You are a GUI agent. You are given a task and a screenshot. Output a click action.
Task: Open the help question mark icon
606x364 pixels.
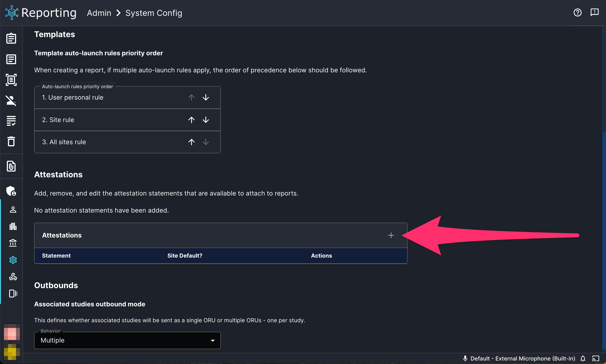[578, 13]
